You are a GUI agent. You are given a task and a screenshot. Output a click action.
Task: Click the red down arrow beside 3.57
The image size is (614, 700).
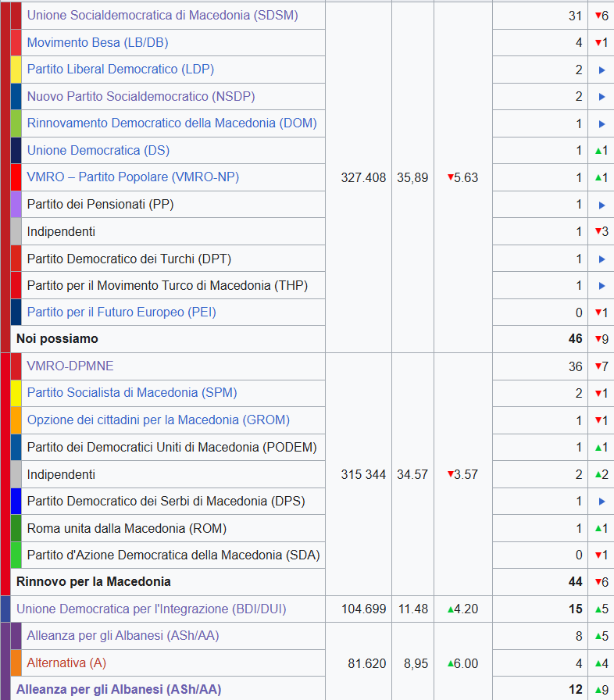450,474
